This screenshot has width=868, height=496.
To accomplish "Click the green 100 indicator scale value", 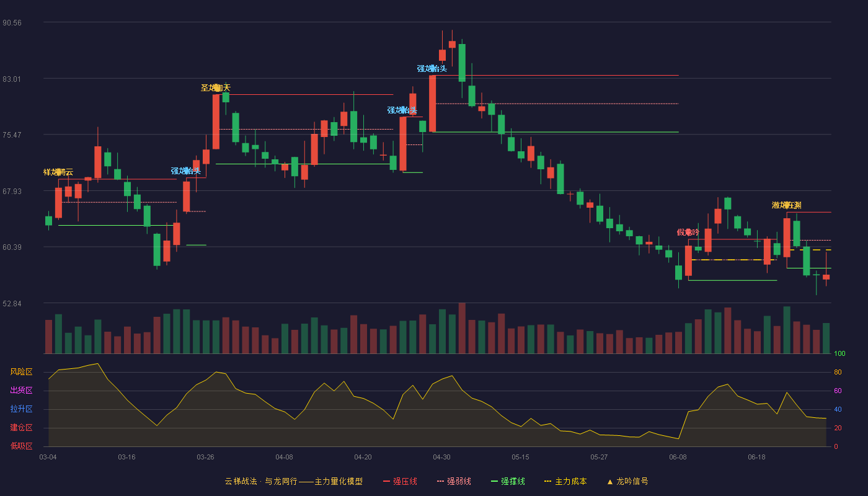I will (839, 354).
